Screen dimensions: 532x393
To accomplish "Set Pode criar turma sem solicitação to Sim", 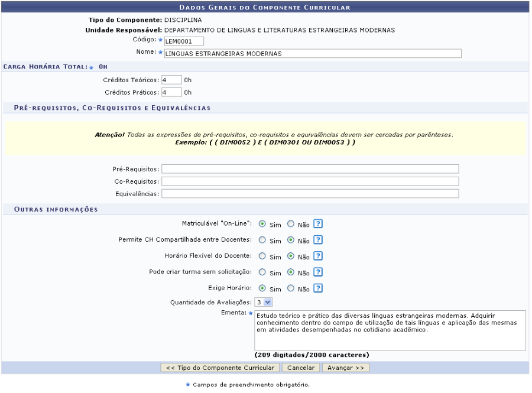I will pos(262,272).
